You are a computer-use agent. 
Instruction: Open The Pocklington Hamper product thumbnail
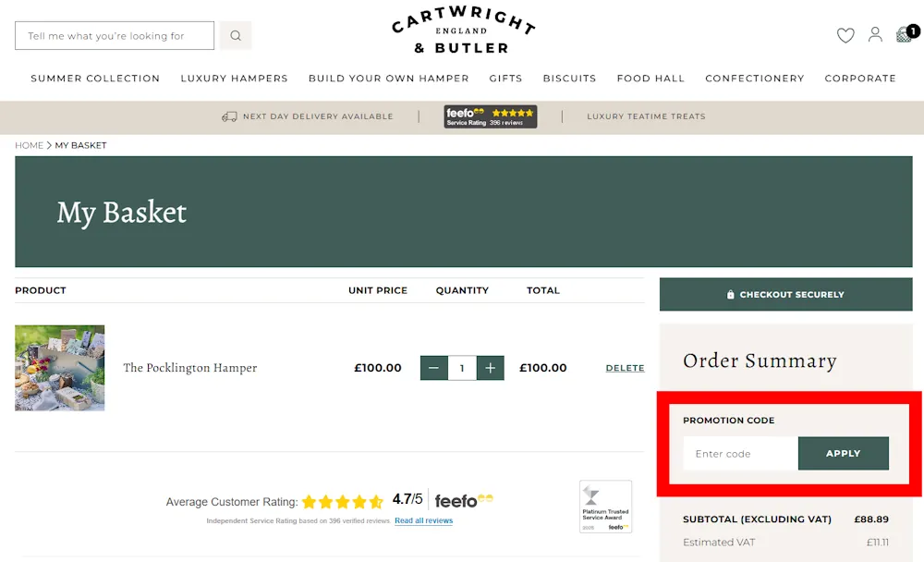pos(59,368)
